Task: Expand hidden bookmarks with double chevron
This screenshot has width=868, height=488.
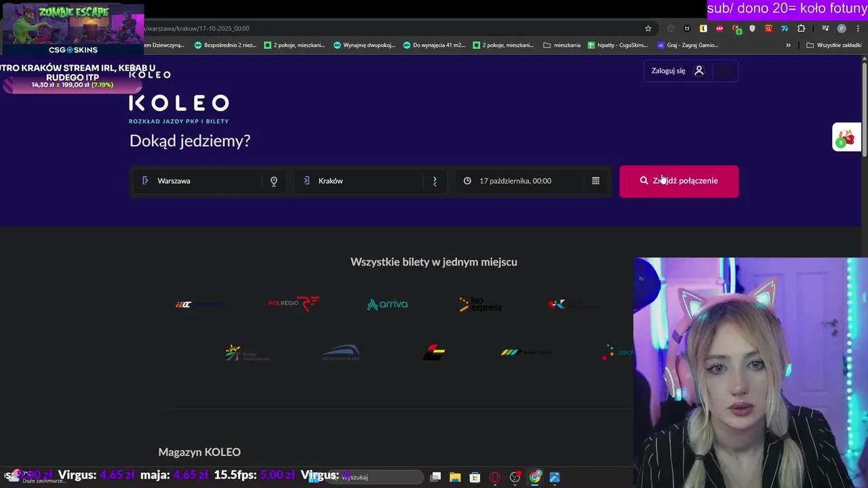Action: pos(788,45)
